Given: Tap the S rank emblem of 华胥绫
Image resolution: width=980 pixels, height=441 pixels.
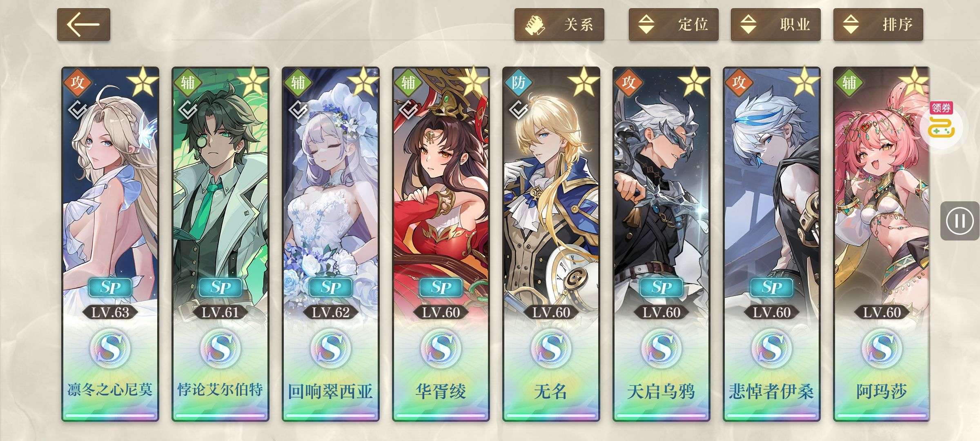Looking at the screenshot, I should click(441, 348).
